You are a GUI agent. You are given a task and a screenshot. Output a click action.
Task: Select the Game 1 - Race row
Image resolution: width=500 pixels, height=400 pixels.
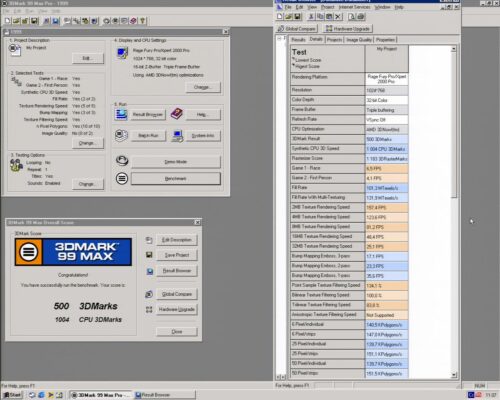(349, 168)
